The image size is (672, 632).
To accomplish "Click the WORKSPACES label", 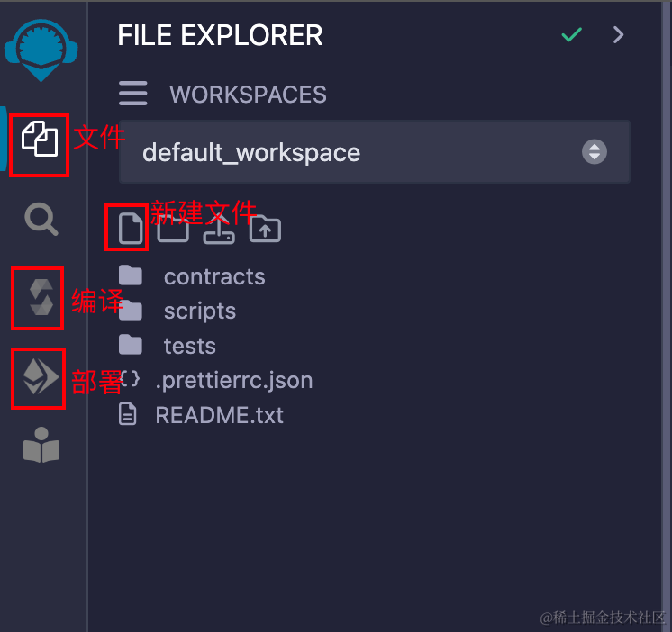I will [248, 95].
